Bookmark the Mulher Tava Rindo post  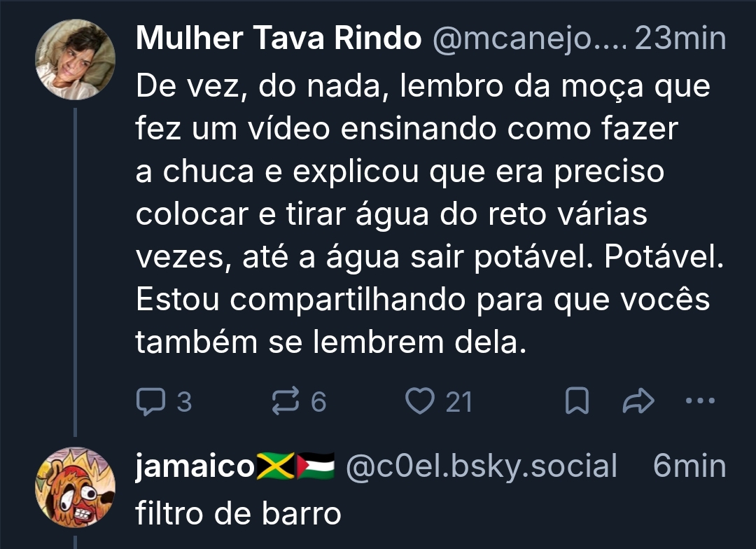point(577,401)
